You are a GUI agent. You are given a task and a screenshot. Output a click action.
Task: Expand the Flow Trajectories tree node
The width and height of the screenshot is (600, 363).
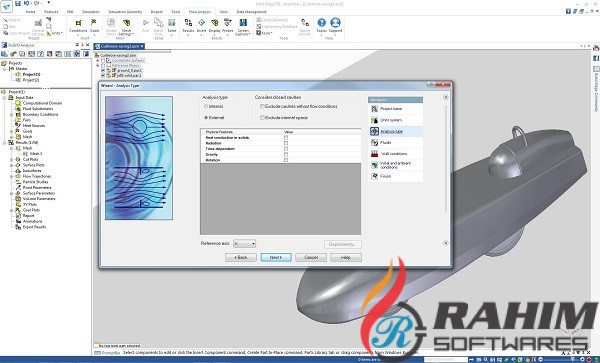coord(11,176)
